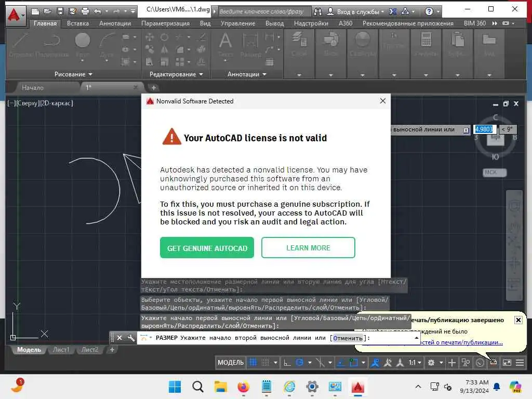Select the Mirror tool in Editing panel

[x=164, y=49]
